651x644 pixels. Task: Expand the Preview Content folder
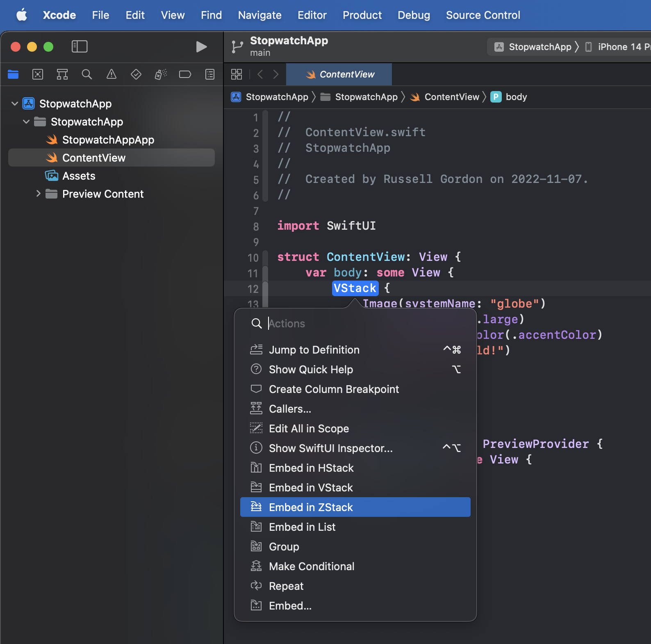click(x=38, y=194)
